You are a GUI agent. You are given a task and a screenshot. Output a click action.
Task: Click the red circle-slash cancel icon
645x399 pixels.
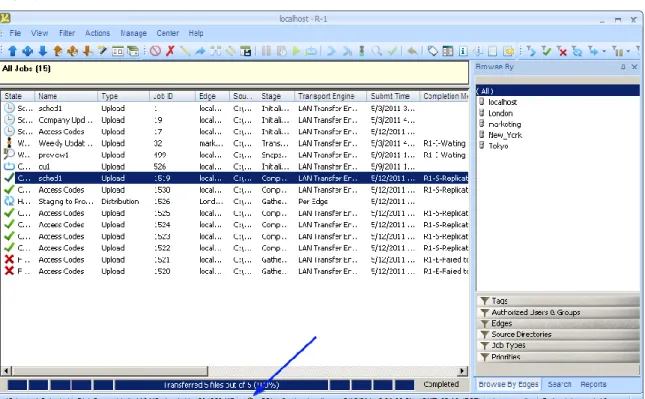155,51
